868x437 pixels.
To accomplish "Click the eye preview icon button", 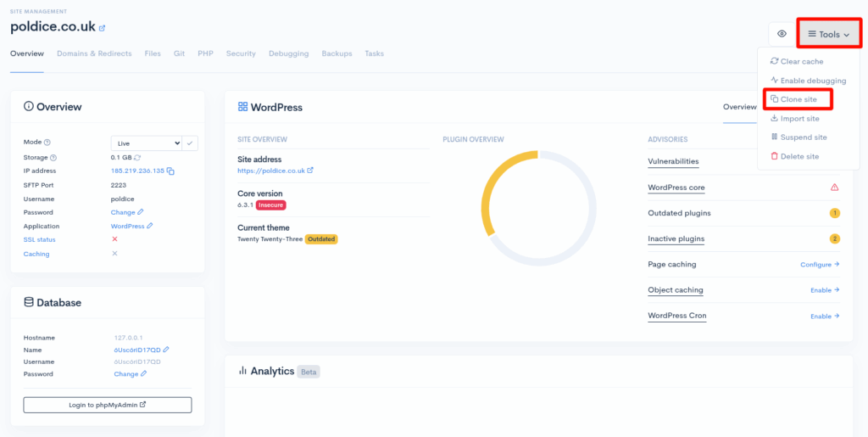I will click(x=782, y=34).
